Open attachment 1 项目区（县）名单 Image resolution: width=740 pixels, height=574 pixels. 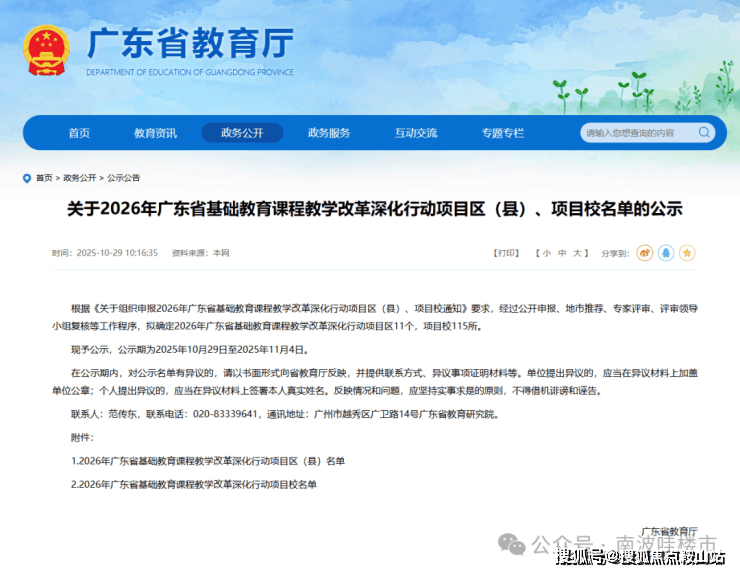coord(208,461)
